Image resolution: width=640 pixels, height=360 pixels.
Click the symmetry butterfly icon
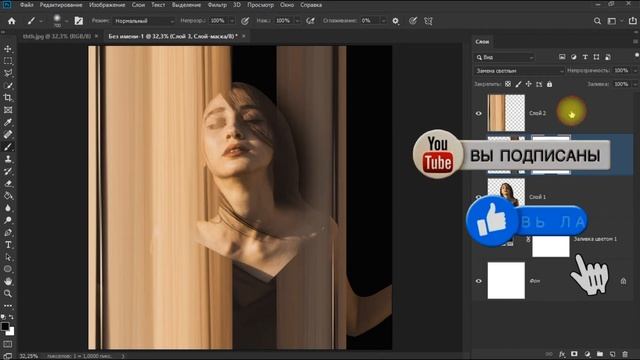point(428,21)
